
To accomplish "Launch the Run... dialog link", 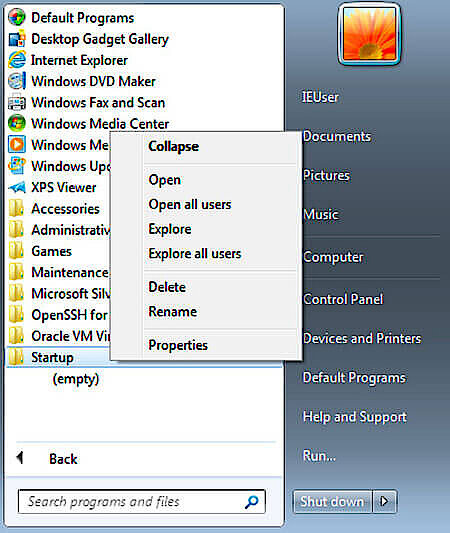I will point(319,456).
